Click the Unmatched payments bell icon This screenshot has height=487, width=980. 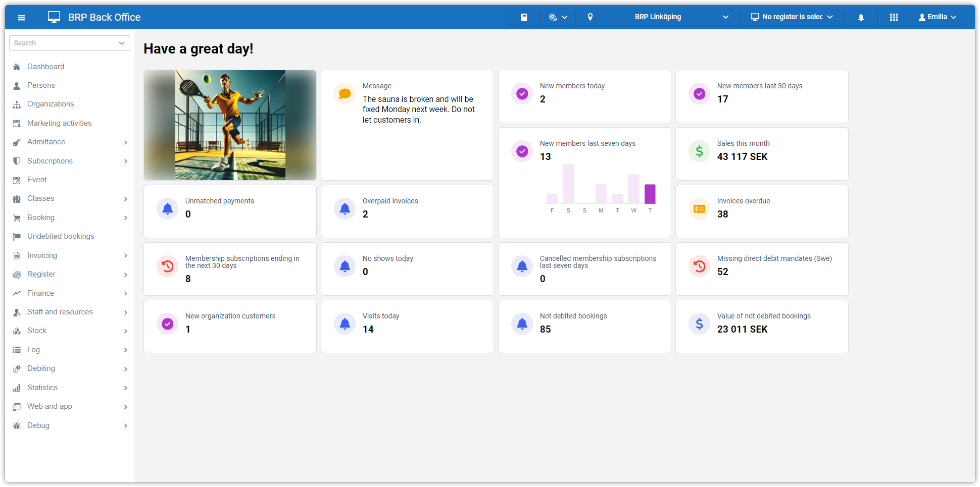click(x=168, y=208)
